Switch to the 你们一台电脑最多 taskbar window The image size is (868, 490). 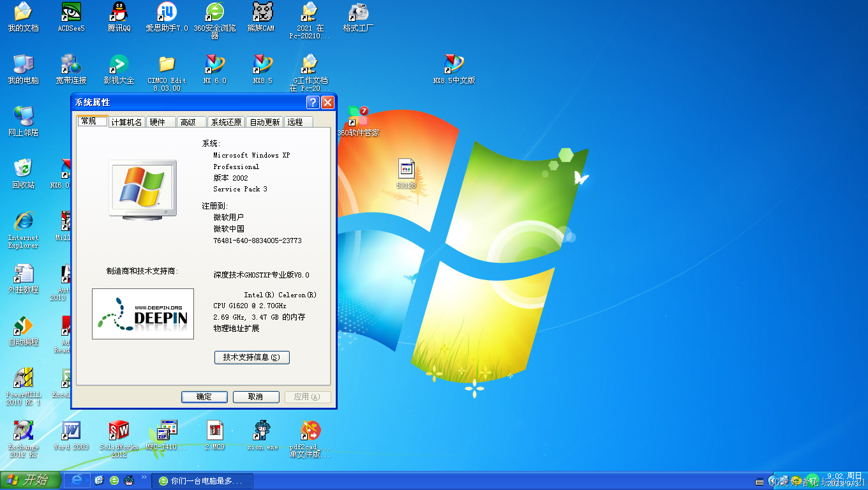coord(202,480)
